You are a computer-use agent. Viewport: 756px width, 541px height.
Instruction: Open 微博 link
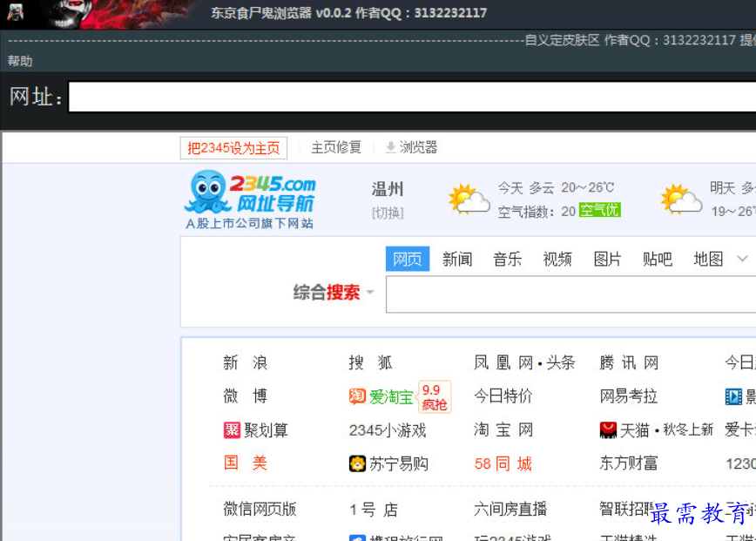point(245,396)
